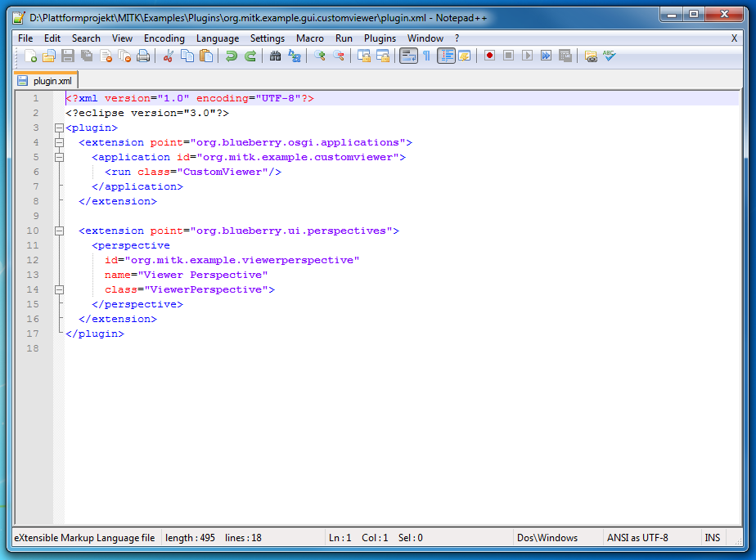The width and height of the screenshot is (756, 560).
Task: Open Find with binoculars icon
Action: click(x=275, y=56)
